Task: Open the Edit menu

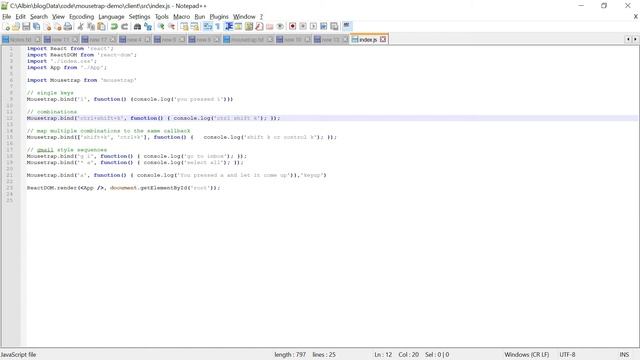Action: click(20, 17)
